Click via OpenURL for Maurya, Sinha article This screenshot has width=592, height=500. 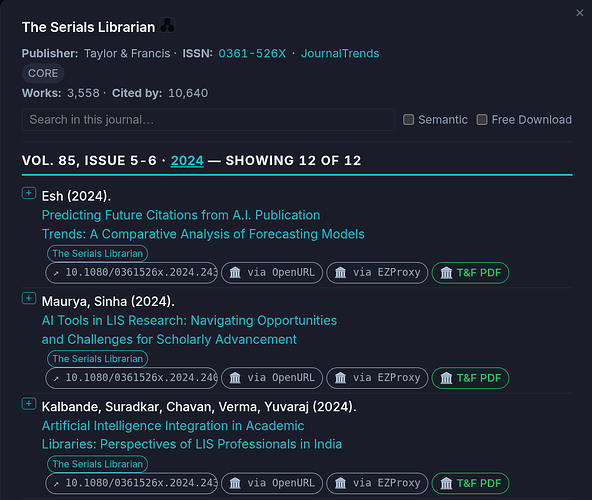point(272,378)
